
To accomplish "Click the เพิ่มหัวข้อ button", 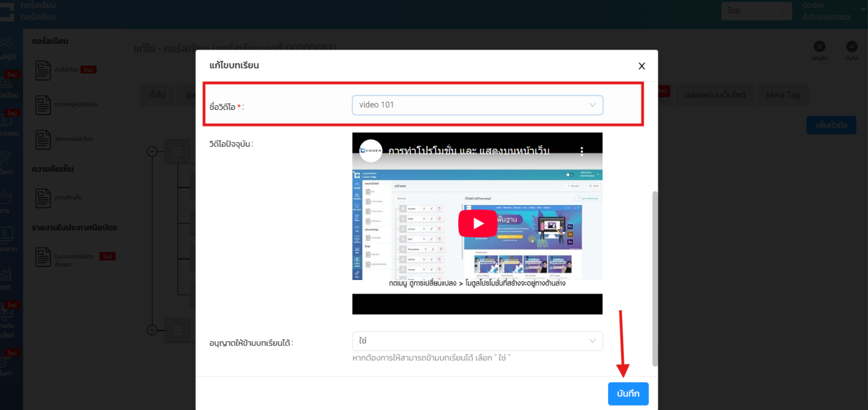I will click(x=831, y=125).
